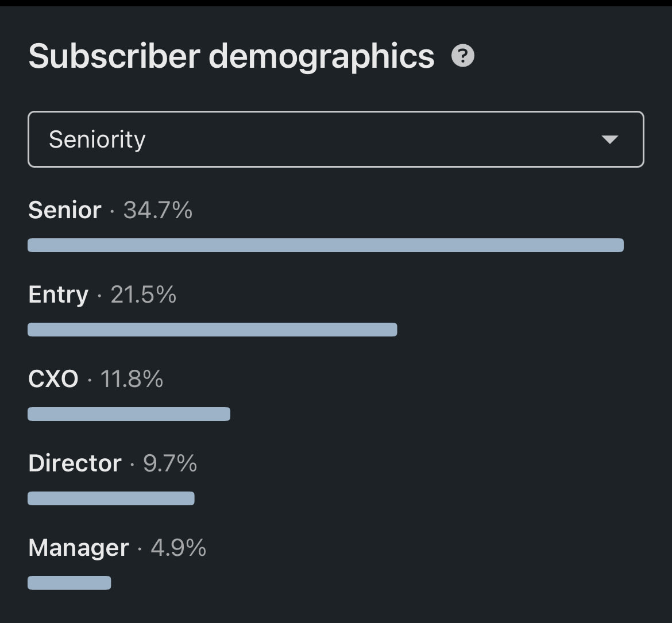
Task: Select the Manager 4.9% label
Action: [x=117, y=548]
